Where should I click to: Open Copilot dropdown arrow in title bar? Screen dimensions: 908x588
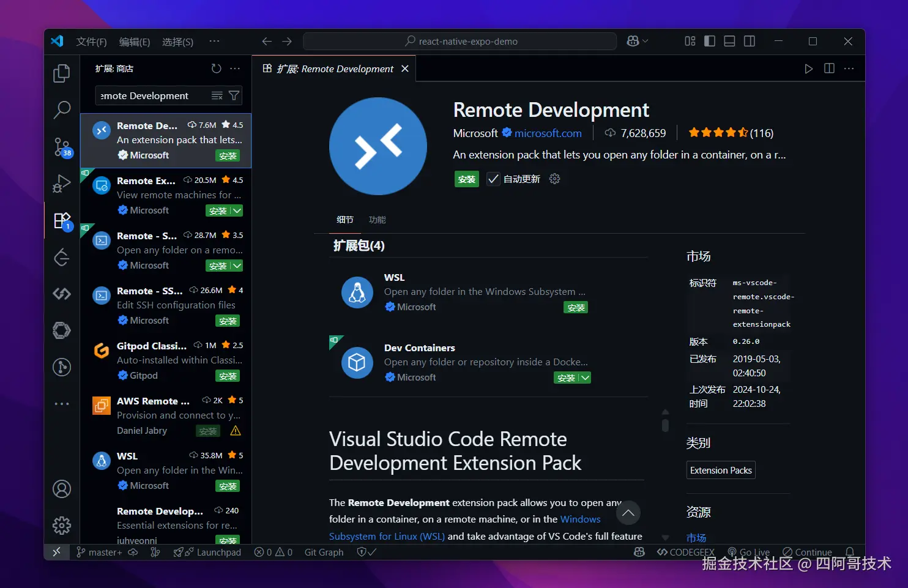pos(645,41)
